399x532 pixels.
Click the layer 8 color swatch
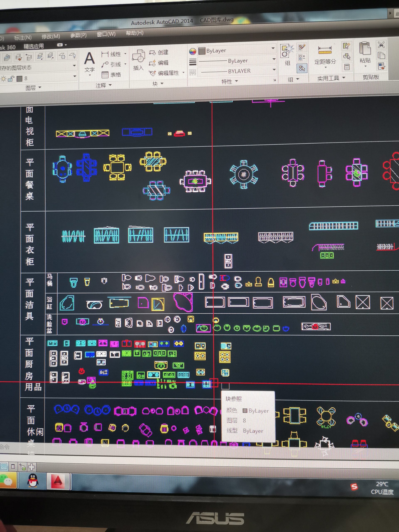20,79
